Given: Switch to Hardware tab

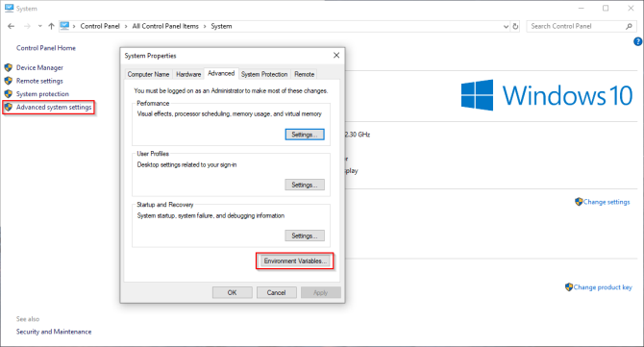Looking at the screenshot, I should 188,74.
